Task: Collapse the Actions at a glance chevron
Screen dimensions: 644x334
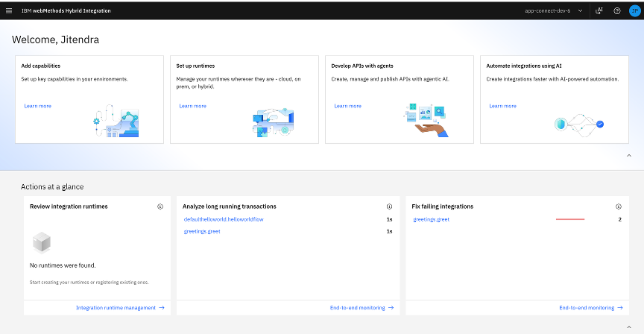Action: coord(629,327)
